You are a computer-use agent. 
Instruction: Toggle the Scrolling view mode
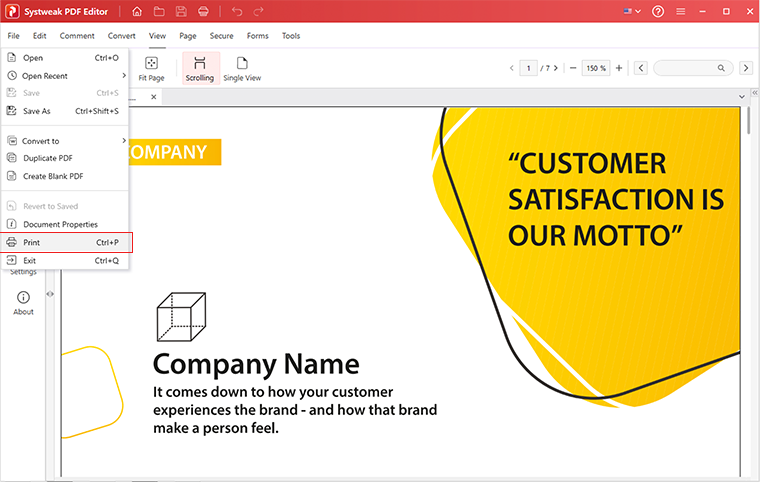click(200, 68)
